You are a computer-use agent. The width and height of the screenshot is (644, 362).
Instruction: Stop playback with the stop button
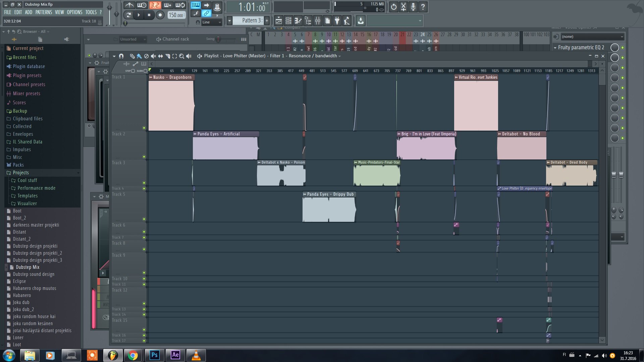point(149,15)
